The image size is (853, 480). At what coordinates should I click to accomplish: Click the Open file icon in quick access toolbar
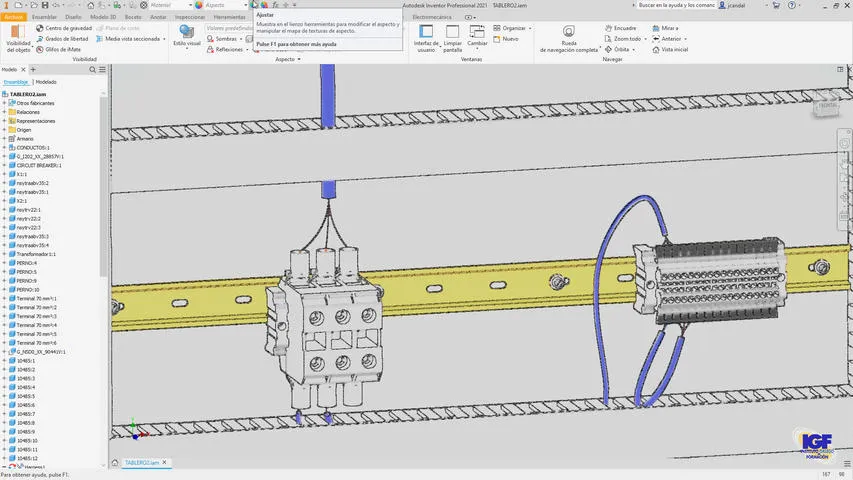coord(34,5)
